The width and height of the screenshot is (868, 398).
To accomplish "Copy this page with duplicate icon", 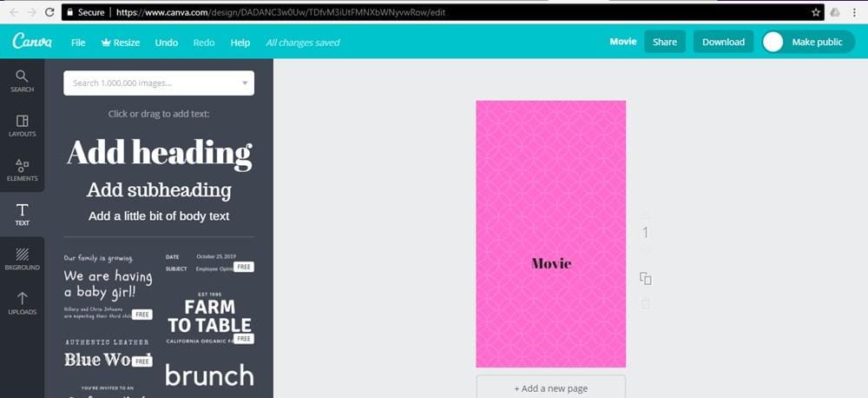I will tap(646, 278).
